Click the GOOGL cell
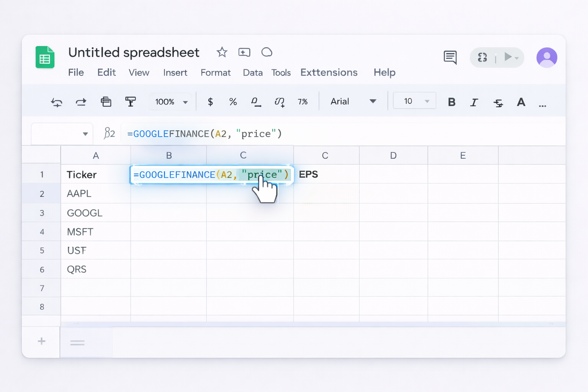This screenshot has width=588, height=392. pyautogui.click(x=96, y=213)
